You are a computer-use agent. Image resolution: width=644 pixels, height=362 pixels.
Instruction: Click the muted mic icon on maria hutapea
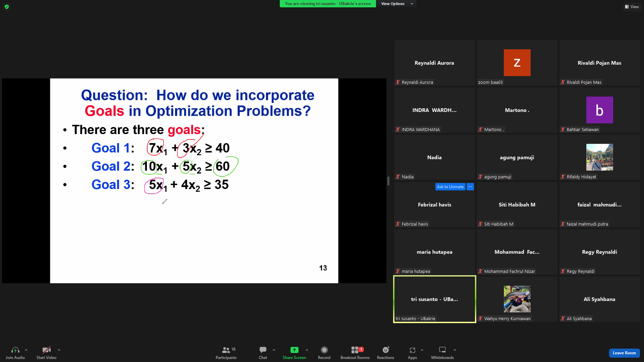tap(398, 271)
